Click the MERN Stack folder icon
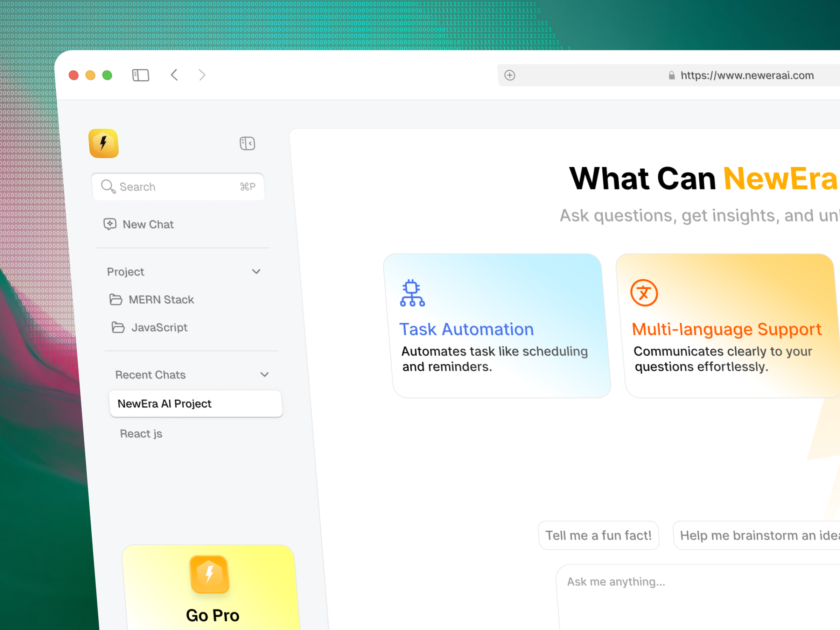840x630 pixels. (x=116, y=300)
